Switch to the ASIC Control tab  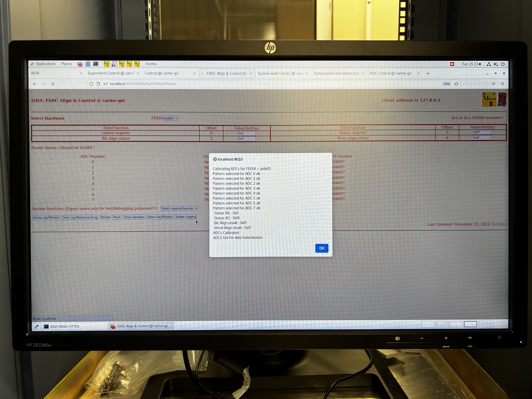[390, 73]
